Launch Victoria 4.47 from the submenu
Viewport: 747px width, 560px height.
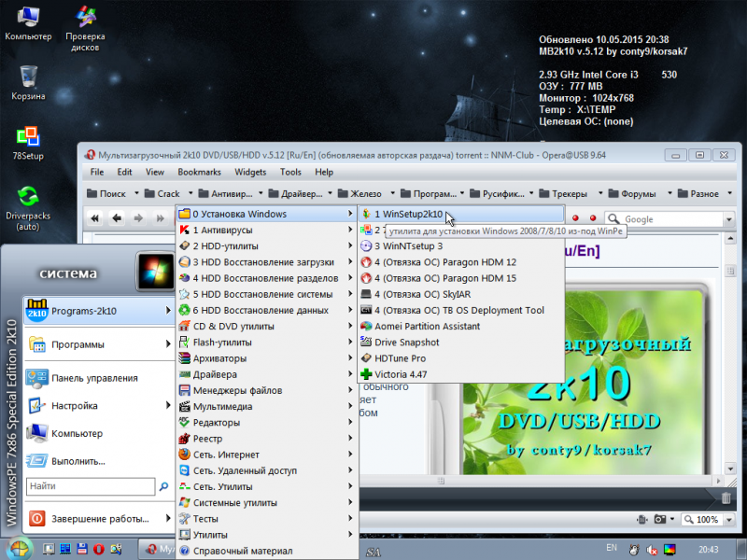tap(460, 374)
